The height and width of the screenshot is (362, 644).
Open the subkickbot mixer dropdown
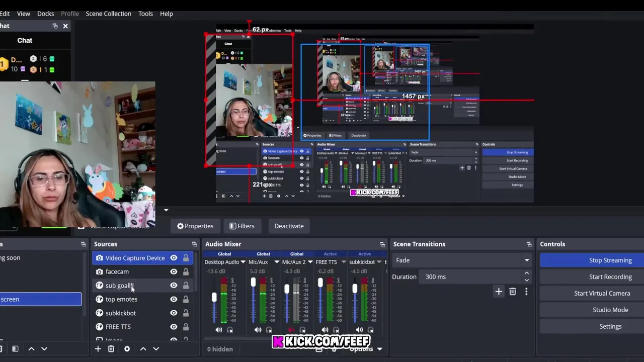pos(379,262)
